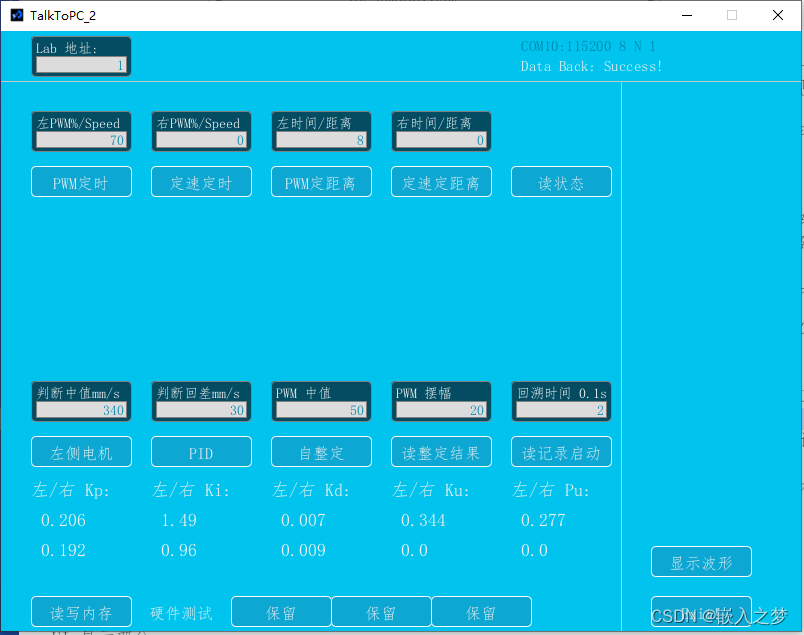Click the TalkToPC_2 title bar app icon
Viewport: 804px width, 635px height.
tap(16, 15)
